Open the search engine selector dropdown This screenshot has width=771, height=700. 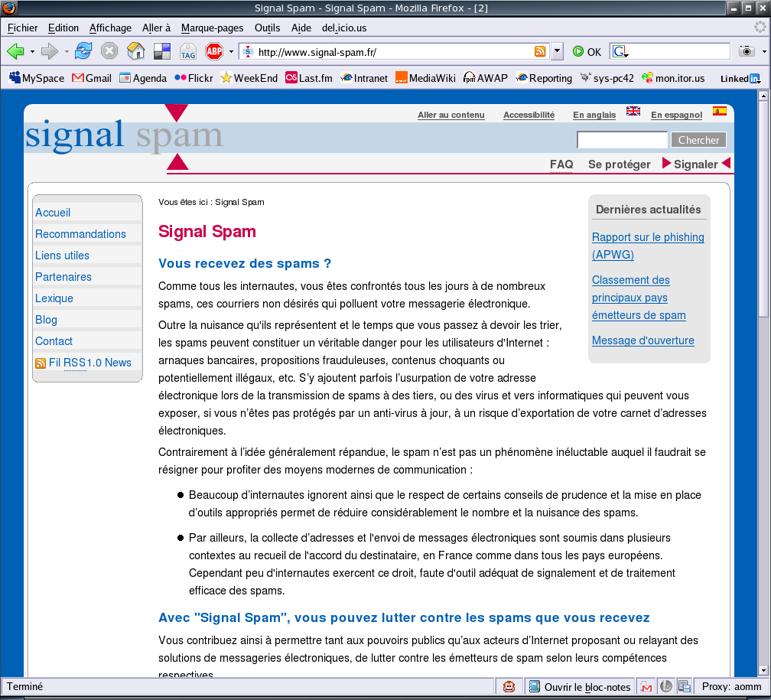click(x=620, y=51)
